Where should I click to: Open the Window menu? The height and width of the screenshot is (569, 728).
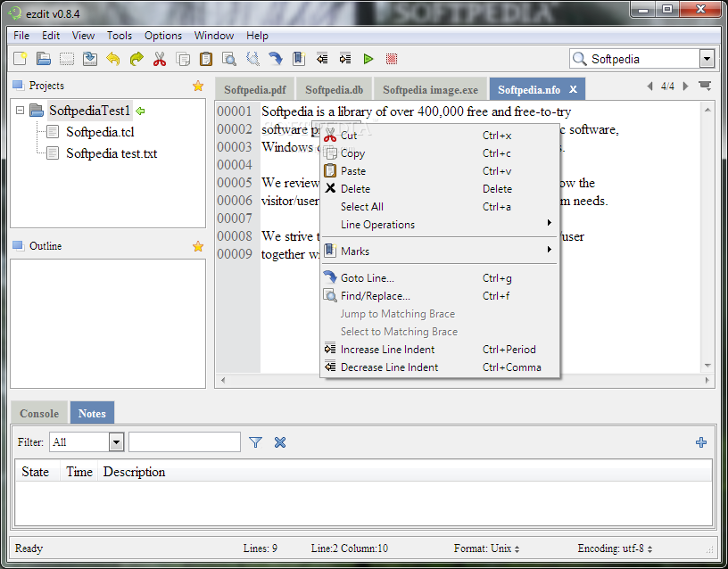213,36
